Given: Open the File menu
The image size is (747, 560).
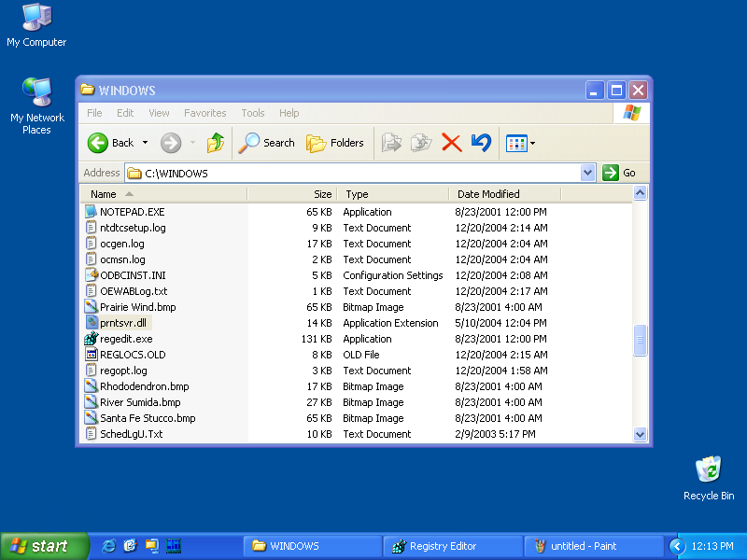Looking at the screenshot, I should [x=94, y=113].
